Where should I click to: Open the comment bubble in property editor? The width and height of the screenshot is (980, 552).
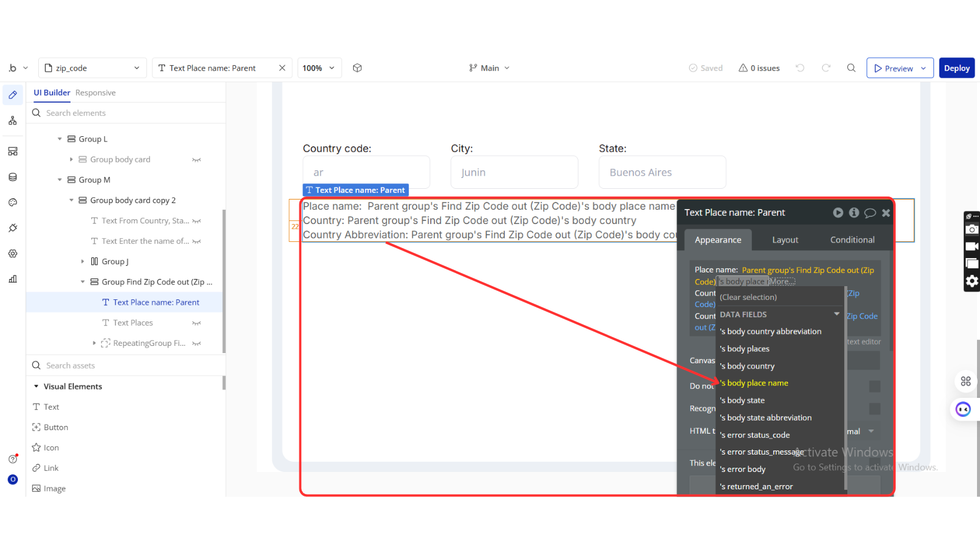click(870, 213)
